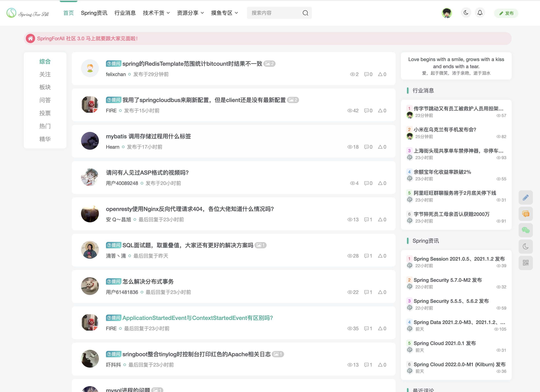Screen dimensions: 540x392
Task: Click the floating WeChat icon
Action: pyautogui.click(x=525, y=230)
